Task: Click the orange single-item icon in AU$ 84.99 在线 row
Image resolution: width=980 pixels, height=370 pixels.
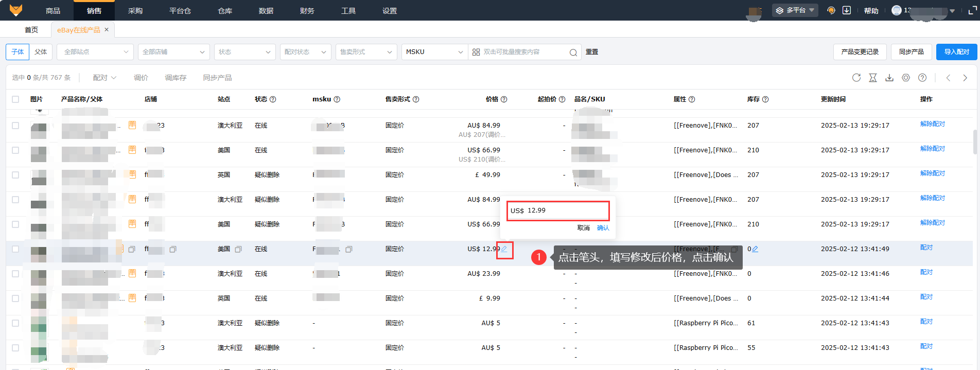Action: pos(132,125)
